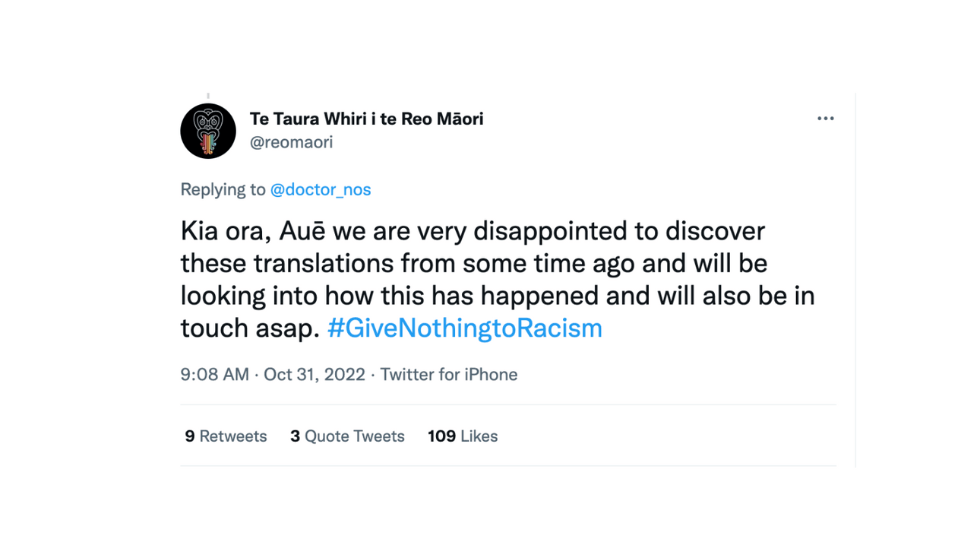This screenshot has width=980, height=558.
Task: Click the words 'touch asap.' in tweet
Action: click(250, 328)
